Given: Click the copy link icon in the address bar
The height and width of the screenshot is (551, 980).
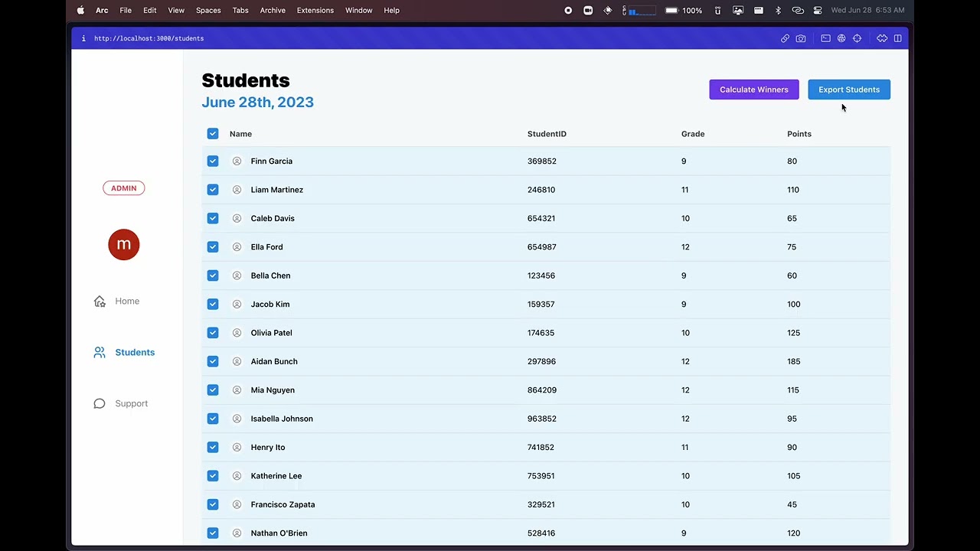Looking at the screenshot, I should click(x=785, y=38).
